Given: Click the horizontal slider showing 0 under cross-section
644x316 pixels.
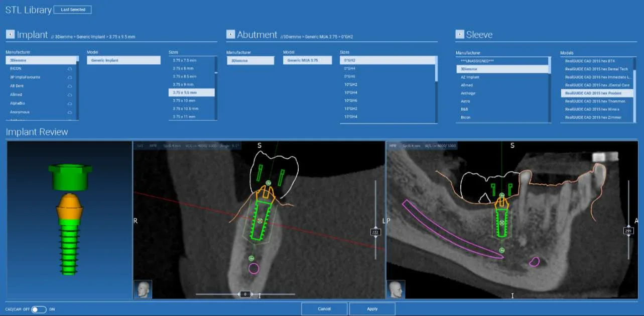Looking at the screenshot, I should tap(244, 294).
